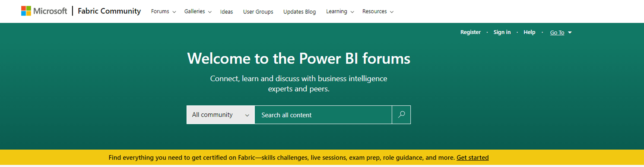Viewport: 644px width, 167px height.
Task: Open the Go To menu
Action: (x=557, y=33)
